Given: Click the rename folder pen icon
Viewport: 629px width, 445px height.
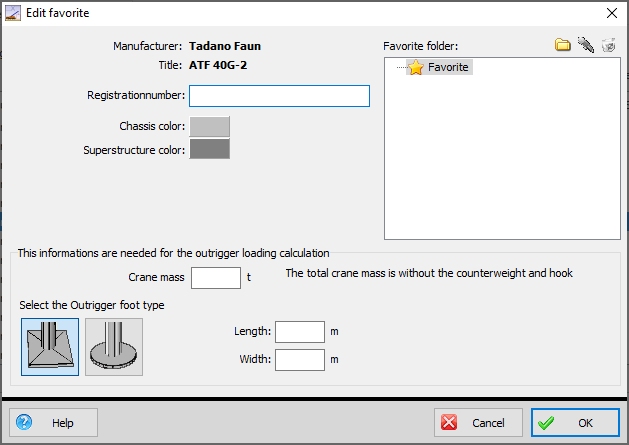Looking at the screenshot, I should 586,45.
